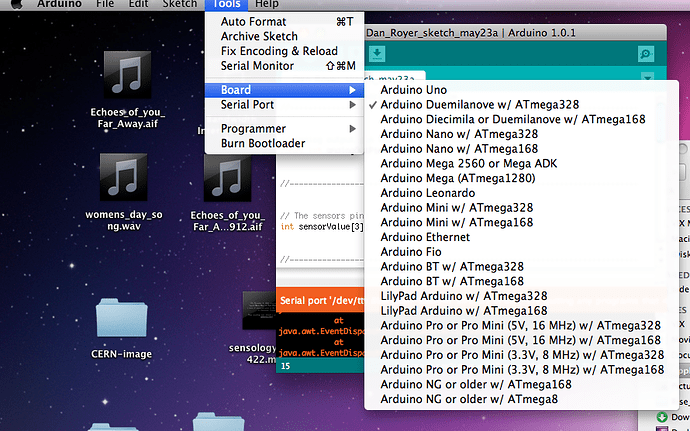
Task: Expand the Programmer submenu
Action: (284, 129)
